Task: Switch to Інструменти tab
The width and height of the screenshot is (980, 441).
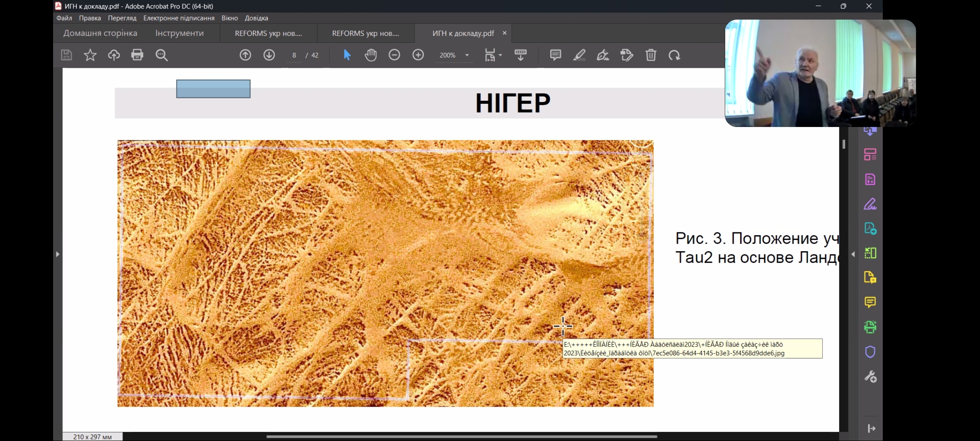Action: [179, 33]
